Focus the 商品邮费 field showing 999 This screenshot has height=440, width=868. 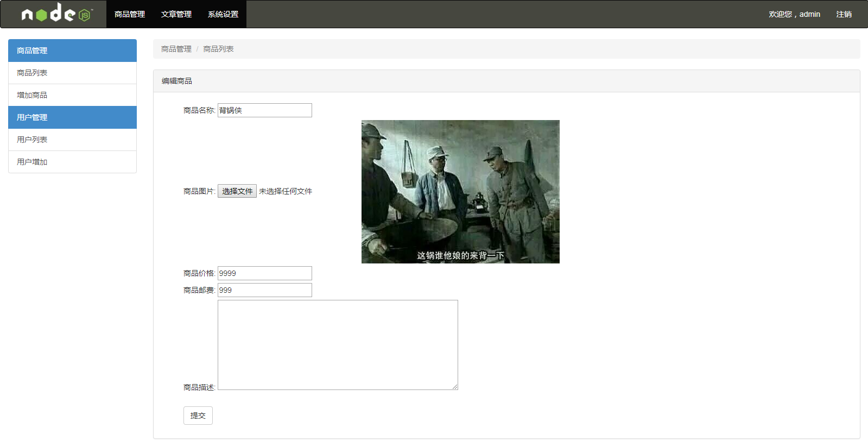pos(265,290)
